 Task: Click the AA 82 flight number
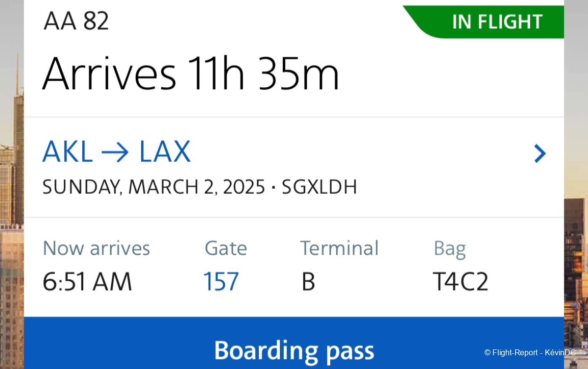pyautogui.click(x=76, y=21)
